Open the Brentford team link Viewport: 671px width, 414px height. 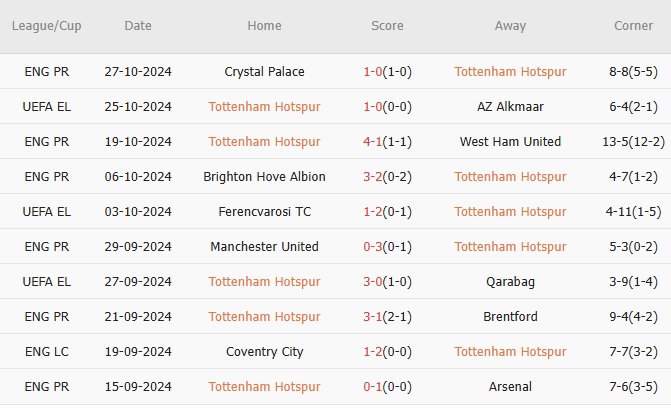(x=510, y=317)
